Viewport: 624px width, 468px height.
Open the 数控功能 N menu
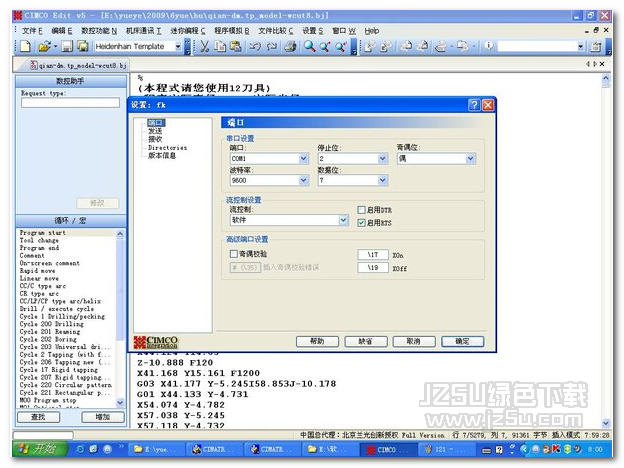(99, 31)
